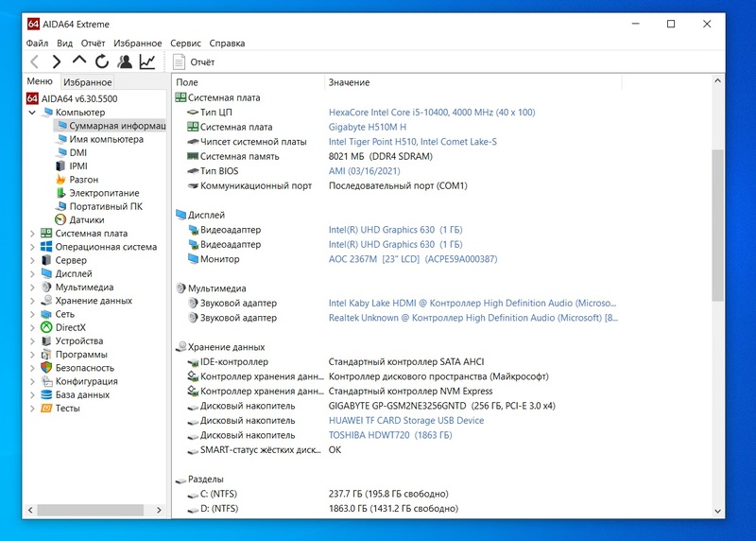Collapse the Компьютер tree node

[32, 112]
